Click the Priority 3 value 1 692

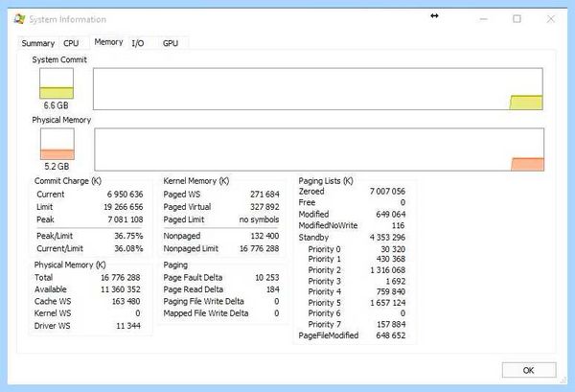coord(396,281)
